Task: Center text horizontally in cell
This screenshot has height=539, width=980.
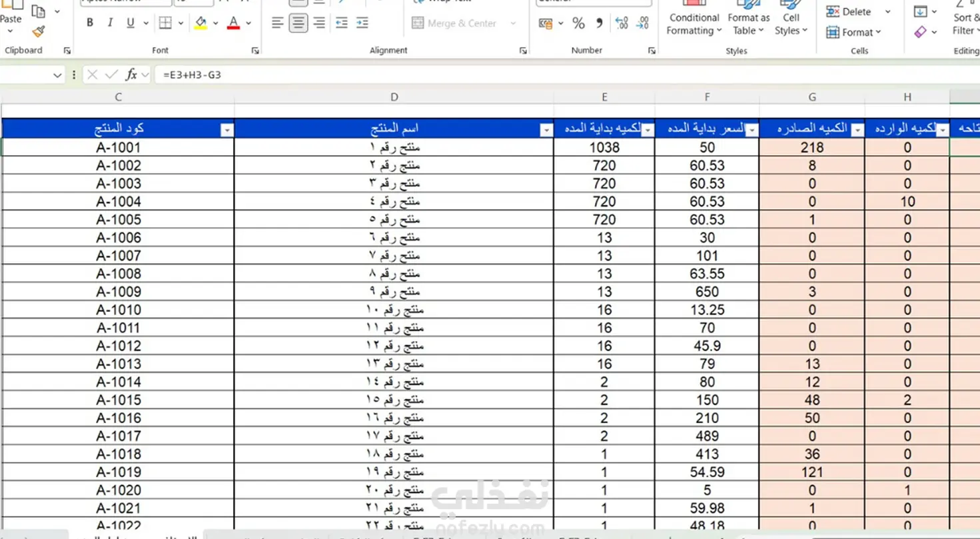Action: (x=298, y=23)
